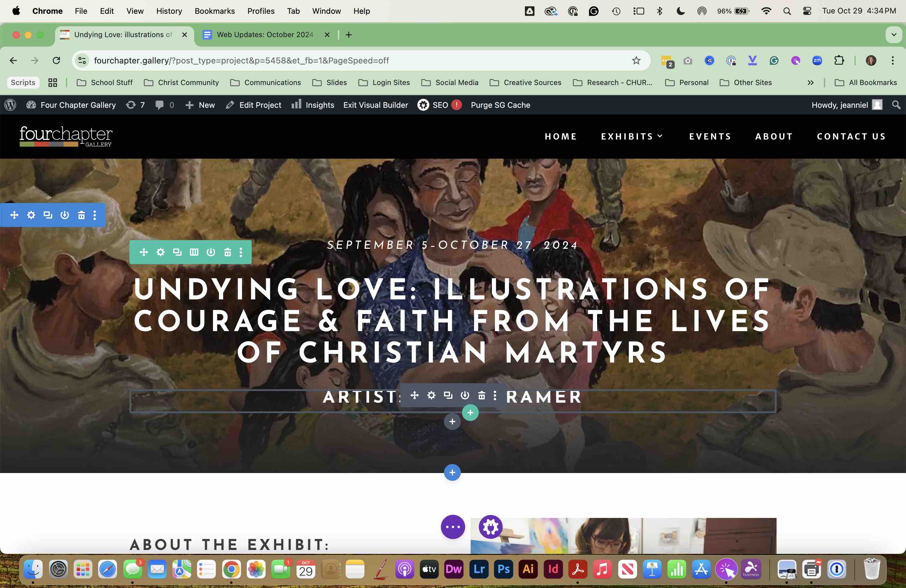The image size is (906, 588).
Task: Reload the page
Action: coord(56,60)
